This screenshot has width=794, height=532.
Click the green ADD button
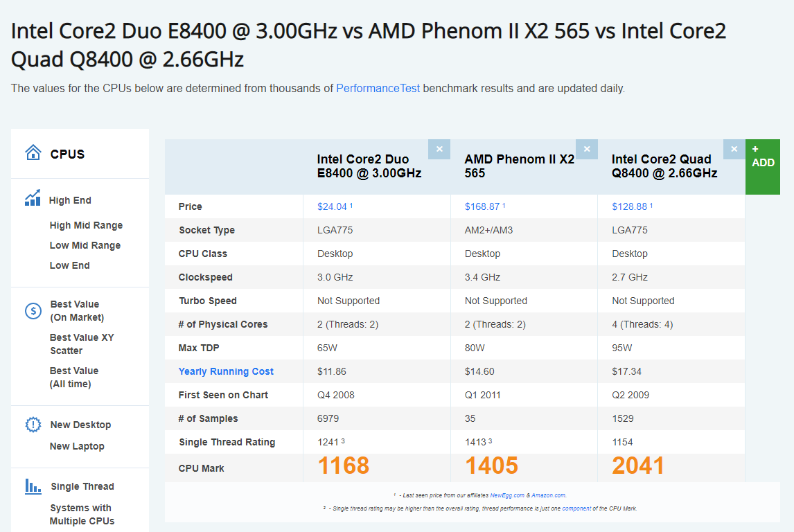763,166
